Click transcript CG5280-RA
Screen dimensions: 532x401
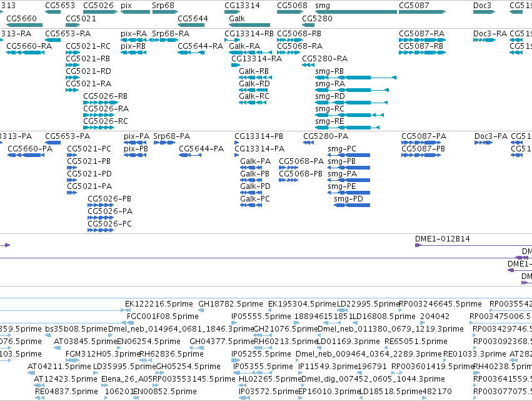308,65
